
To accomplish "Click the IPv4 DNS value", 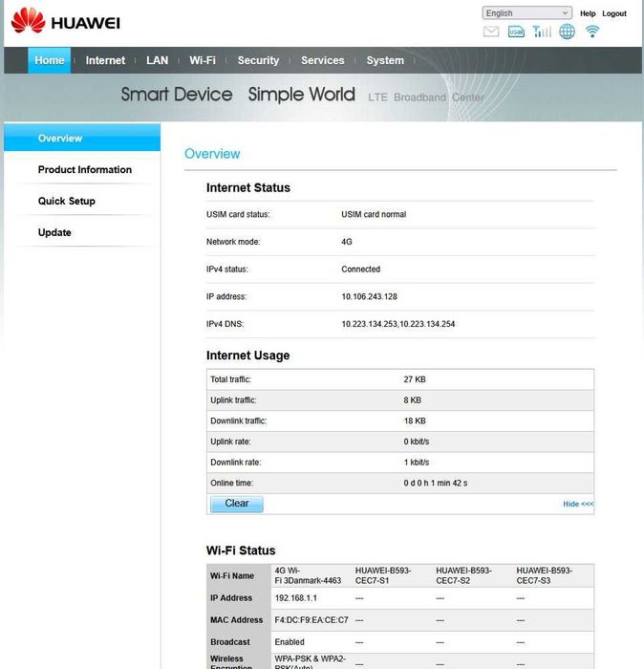I will click(397, 324).
